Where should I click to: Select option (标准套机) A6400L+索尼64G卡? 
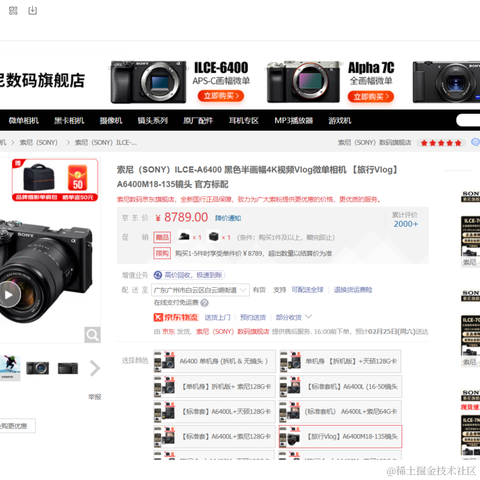tap(340, 412)
